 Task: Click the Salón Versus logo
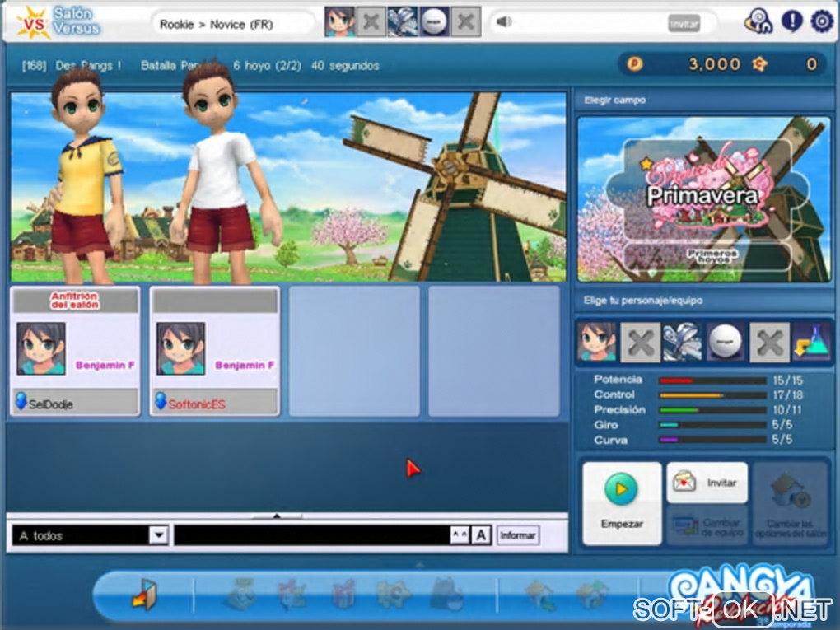(x=58, y=22)
